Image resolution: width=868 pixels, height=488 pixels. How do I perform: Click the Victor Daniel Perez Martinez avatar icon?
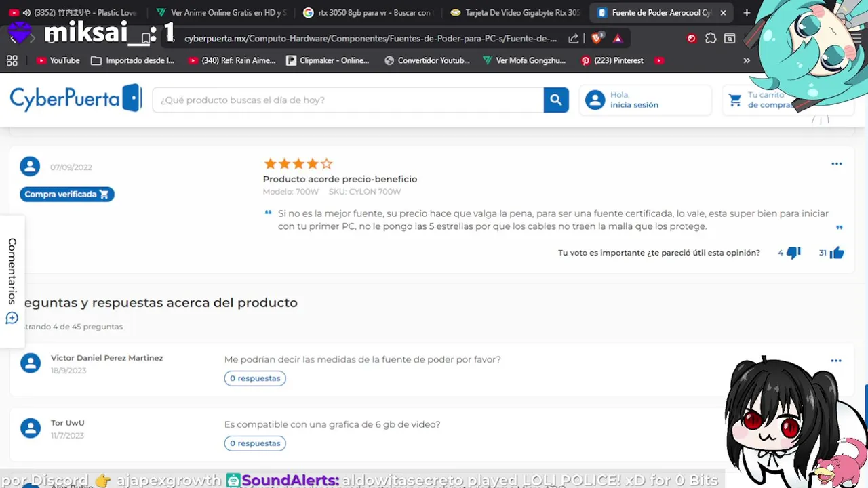click(x=30, y=363)
